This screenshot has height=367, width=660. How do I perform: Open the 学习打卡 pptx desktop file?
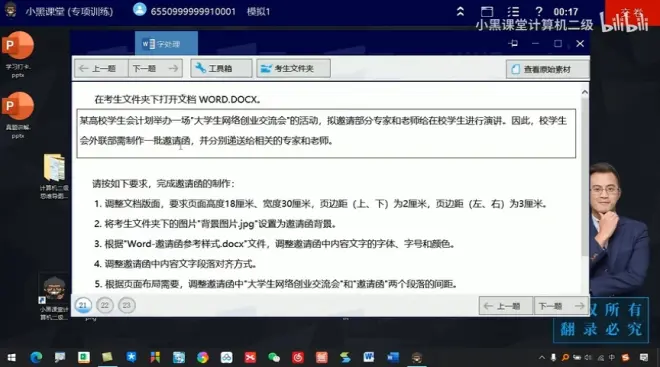[18, 55]
